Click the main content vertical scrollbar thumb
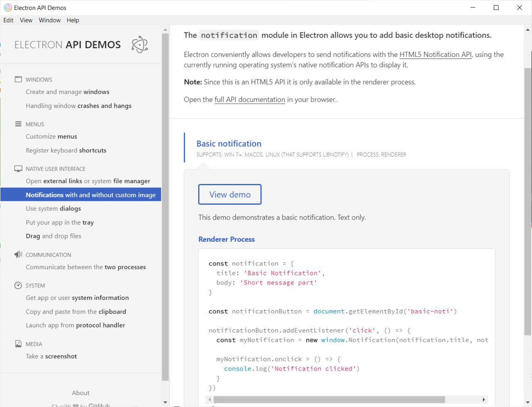Image resolution: width=532 pixels, height=407 pixels. coord(528,201)
